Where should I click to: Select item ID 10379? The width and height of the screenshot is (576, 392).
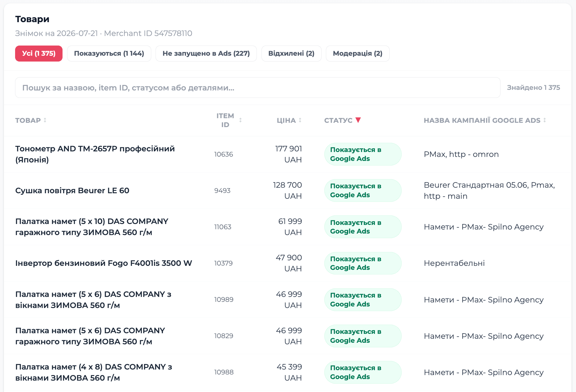tap(223, 263)
